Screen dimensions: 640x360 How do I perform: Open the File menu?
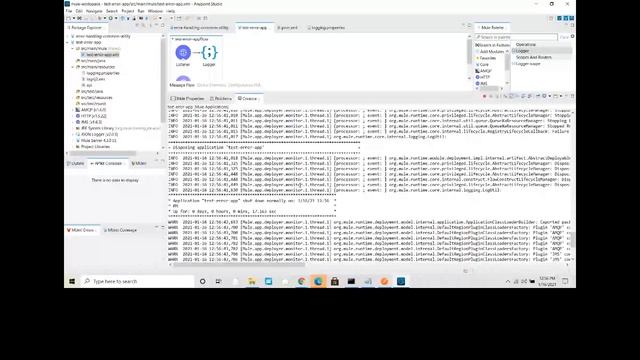[69, 11]
